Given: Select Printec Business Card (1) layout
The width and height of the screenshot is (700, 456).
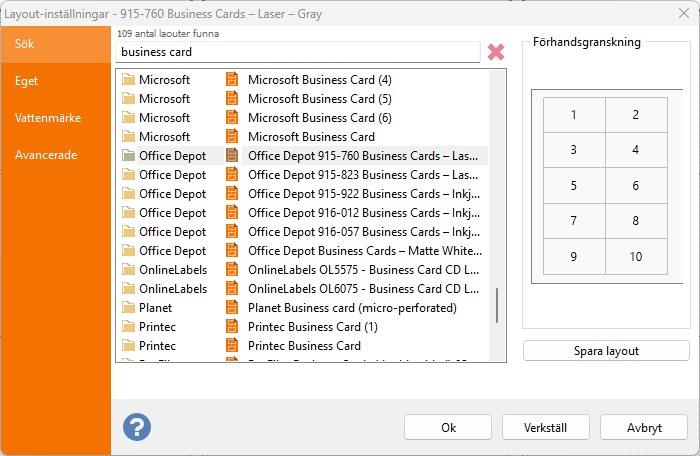Looking at the screenshot, I should pos(312,326).
